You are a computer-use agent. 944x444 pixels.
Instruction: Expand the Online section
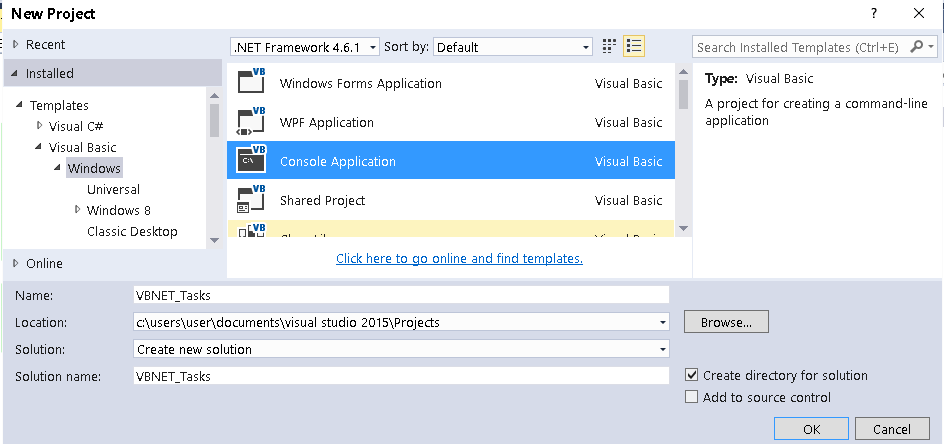click(16, 263)
